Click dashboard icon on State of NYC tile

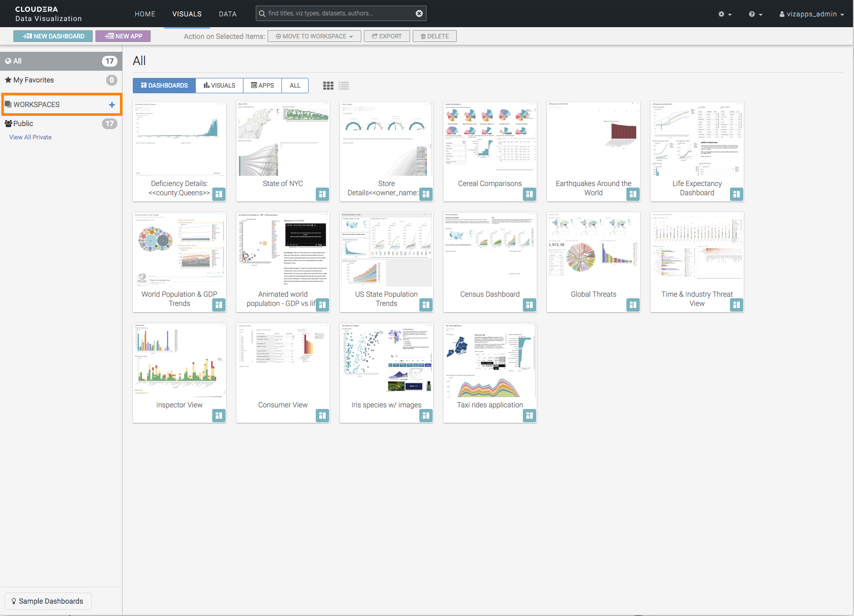tap(322, 194)
